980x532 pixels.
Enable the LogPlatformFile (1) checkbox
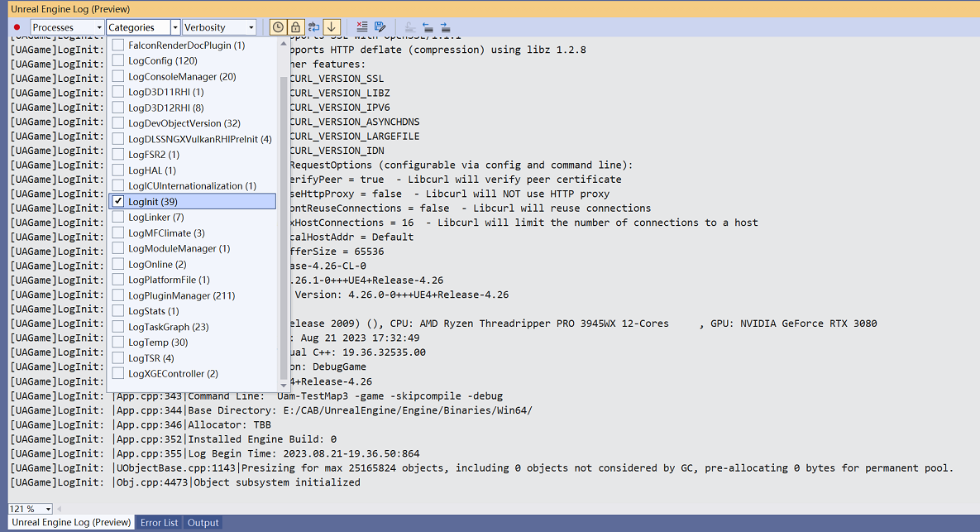118,280
